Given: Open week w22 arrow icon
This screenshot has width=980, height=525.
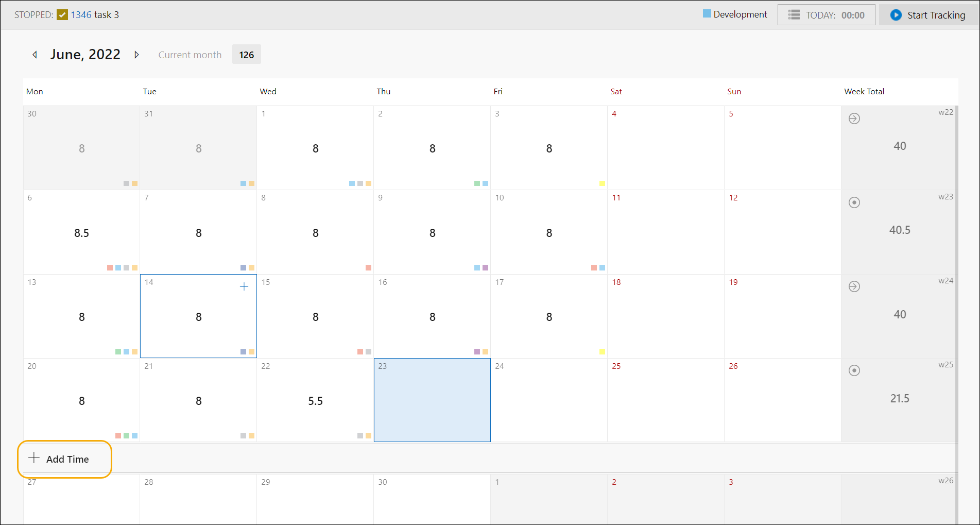Looking at the screenshot, I should [854, 118].
